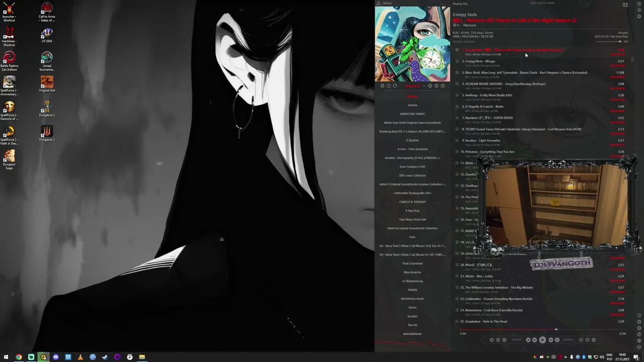Select track 9 Incubus - Light Grenades

click(541, 142)
